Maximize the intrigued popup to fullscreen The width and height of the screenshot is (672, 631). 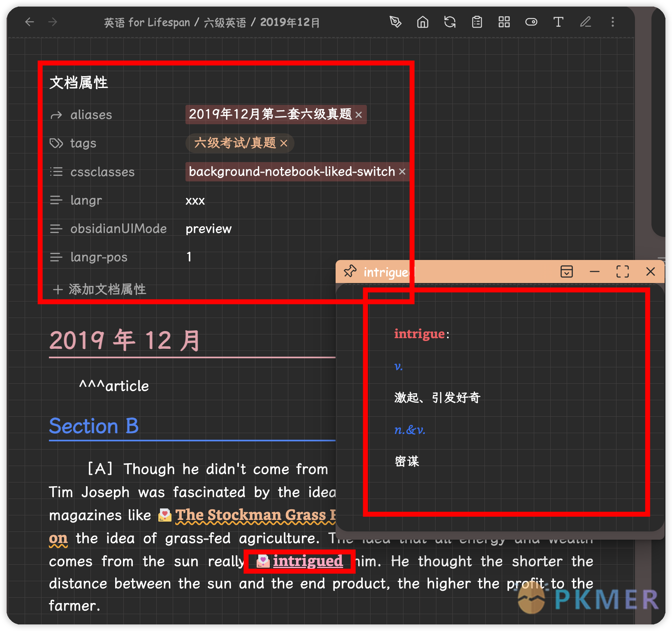623,271
